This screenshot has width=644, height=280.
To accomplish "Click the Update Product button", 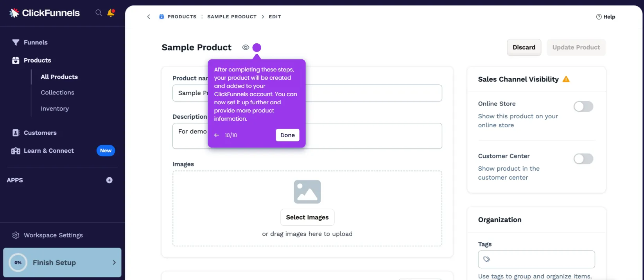I will (576, 47).
